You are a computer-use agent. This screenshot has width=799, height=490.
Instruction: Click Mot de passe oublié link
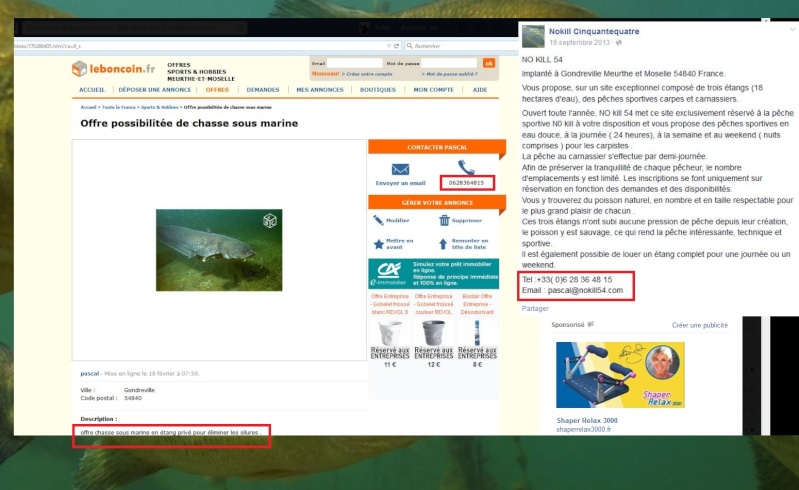pos(451,74)
